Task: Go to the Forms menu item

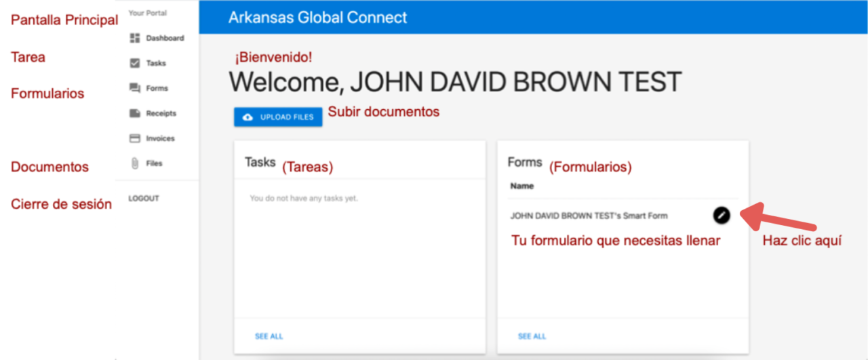Action: (x=157, y=88)
